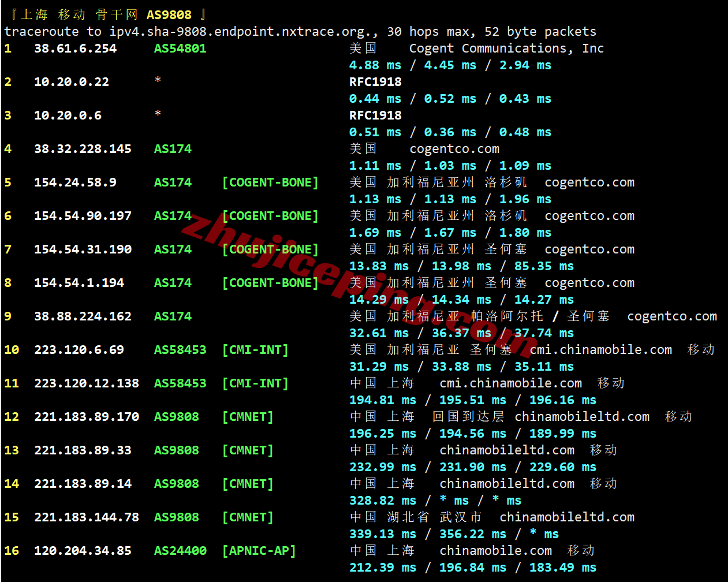Click the [COGENT-BONE] tag in the 154.24.58.9 row
This screenshot has width=728, height=582.
tap(270, 182)
